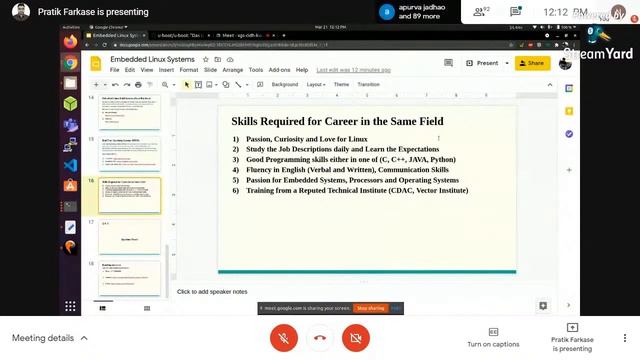Switch to filmstrip view button
The height and width of the screenshot is (360, 640).
pyautogui.click(x=103, y=309)
